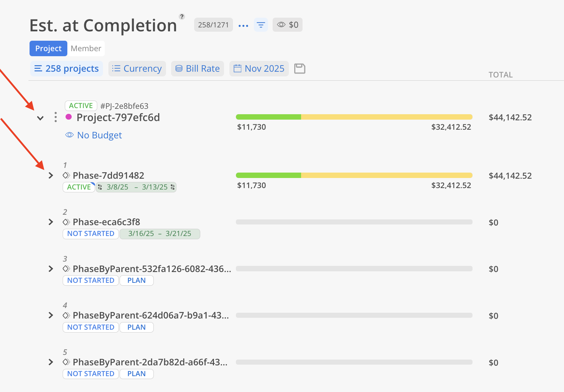This screenshot has height=392, width=564.
Task: Click the diamond icon beside Phase-eca6c3f8
Action: tap(66, 222)
